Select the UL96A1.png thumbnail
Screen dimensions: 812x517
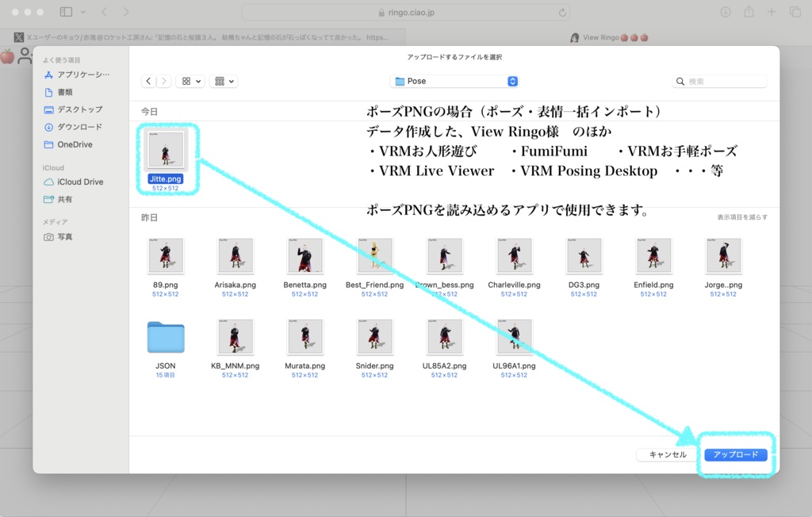click(x=514, y=337)
